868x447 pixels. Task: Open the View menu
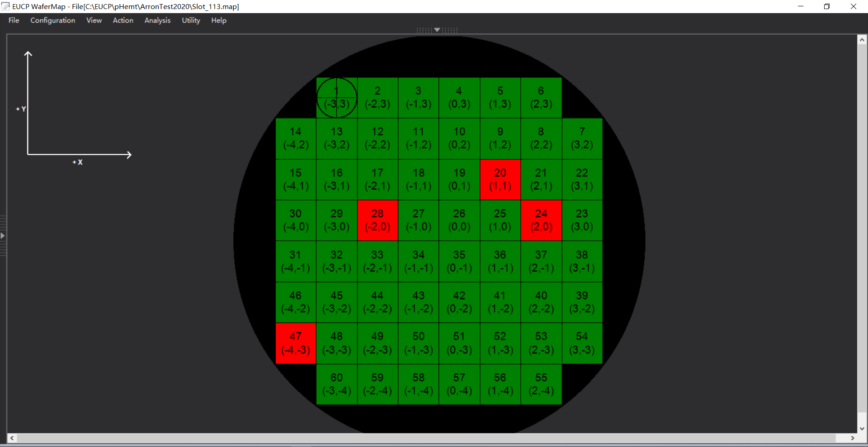pyautogui.click(x=94, y=20)
